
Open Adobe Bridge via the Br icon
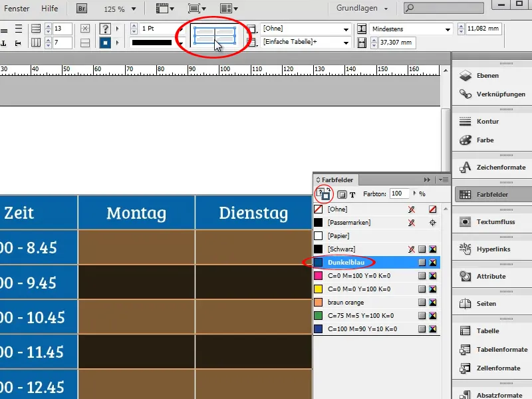tap(80, 9)
